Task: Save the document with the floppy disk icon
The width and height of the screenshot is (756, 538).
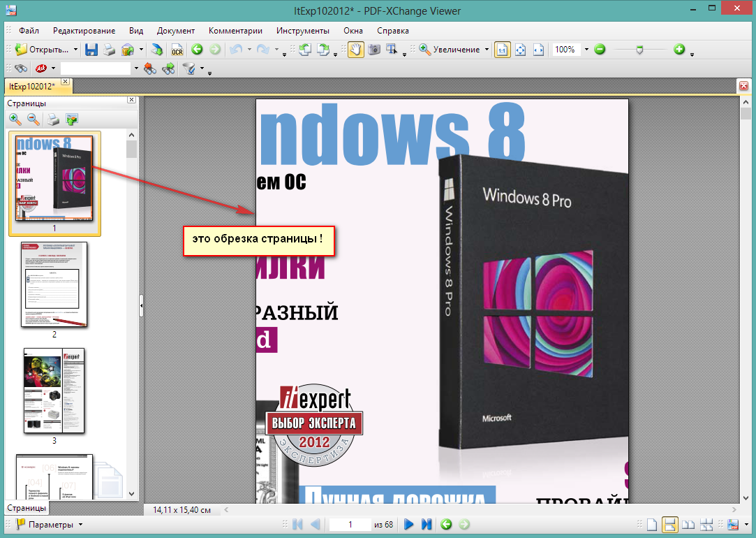Action: [x=91, y=49]
